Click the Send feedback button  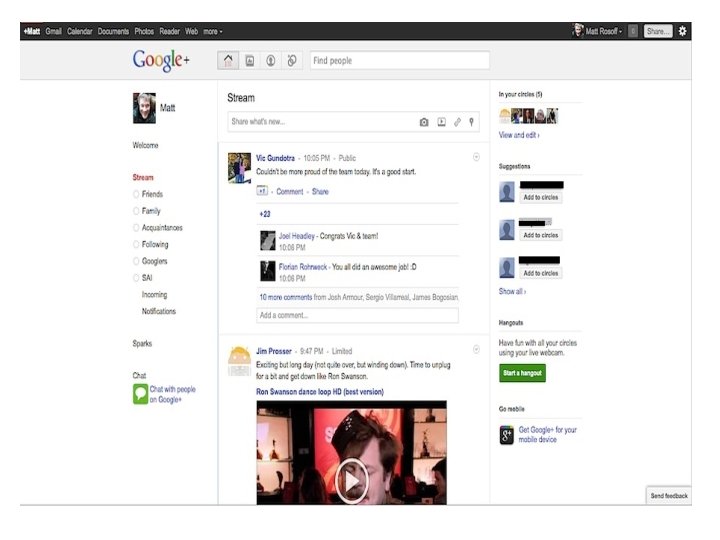669,496
